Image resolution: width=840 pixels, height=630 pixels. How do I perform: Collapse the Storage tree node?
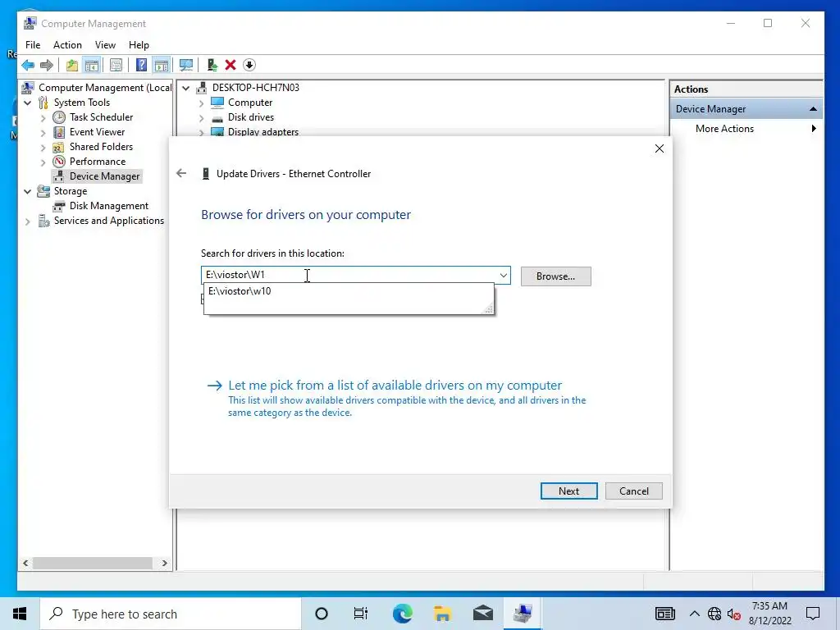[28, 191]
